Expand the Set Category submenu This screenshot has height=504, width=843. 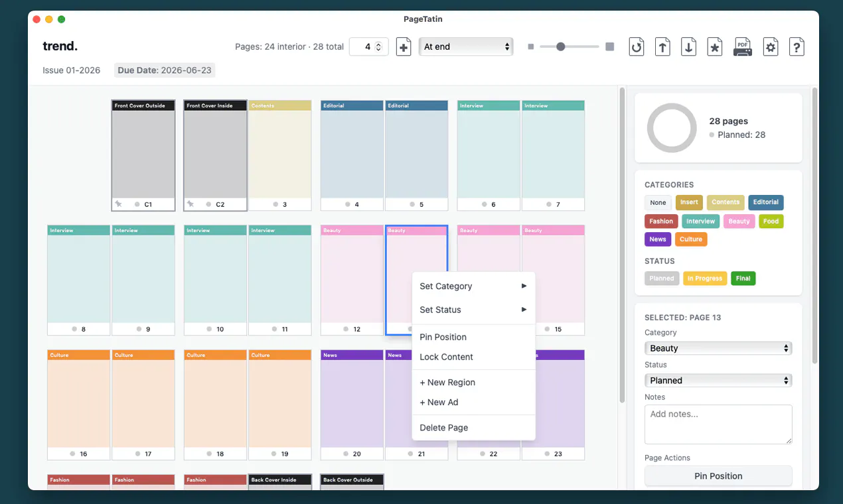(473, 286)
